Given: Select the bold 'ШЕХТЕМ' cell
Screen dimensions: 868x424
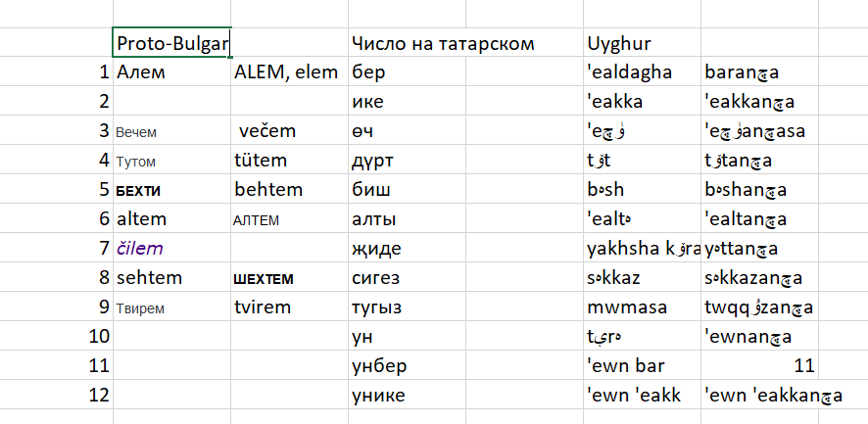Looking at the screenshot, I should coord(290,277).
